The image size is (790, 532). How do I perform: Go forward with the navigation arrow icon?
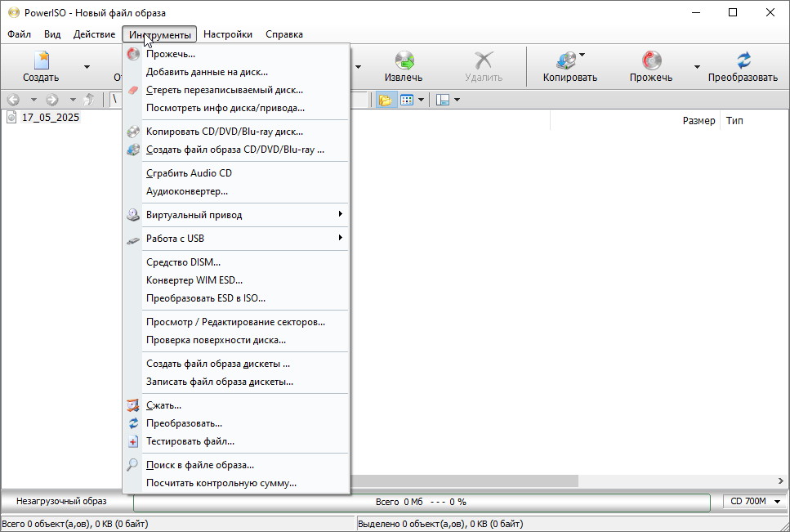(x=52, y=100)
